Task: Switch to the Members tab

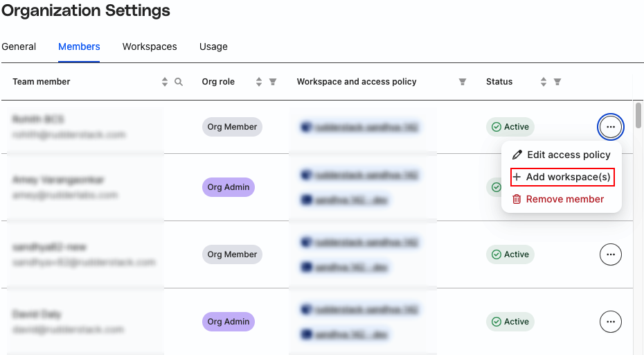Action: [x=79, y=46]
